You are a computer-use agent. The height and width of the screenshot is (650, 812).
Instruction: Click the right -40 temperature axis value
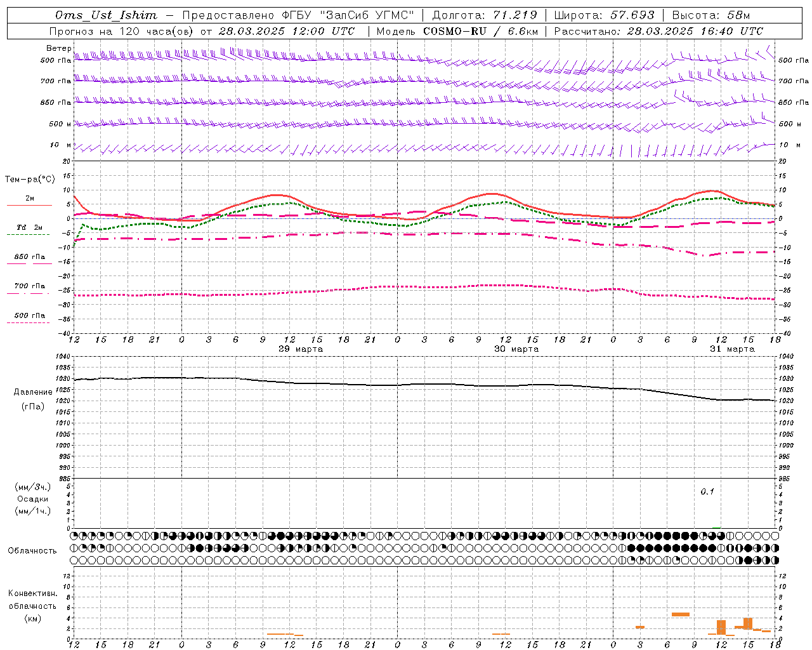click(785, 334)
